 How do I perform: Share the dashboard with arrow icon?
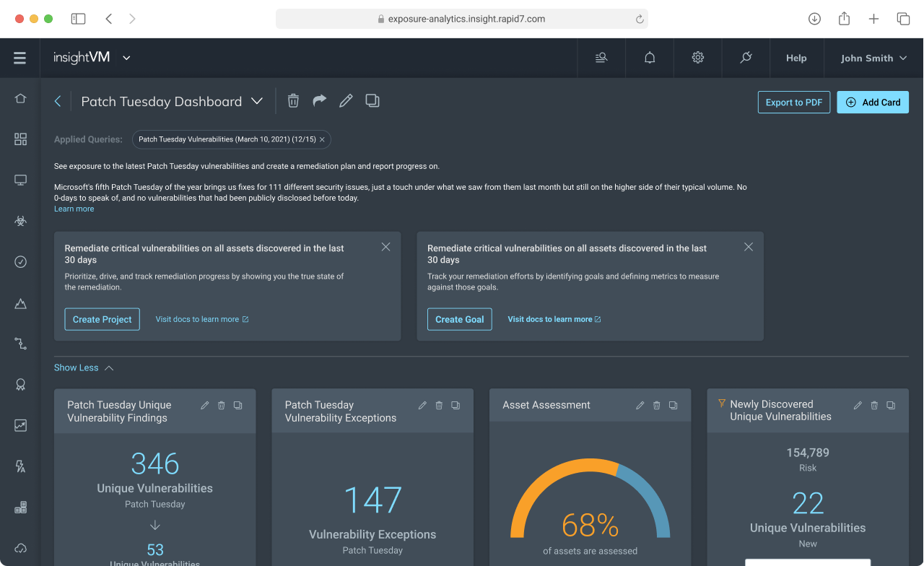click(x=319, y=100)
